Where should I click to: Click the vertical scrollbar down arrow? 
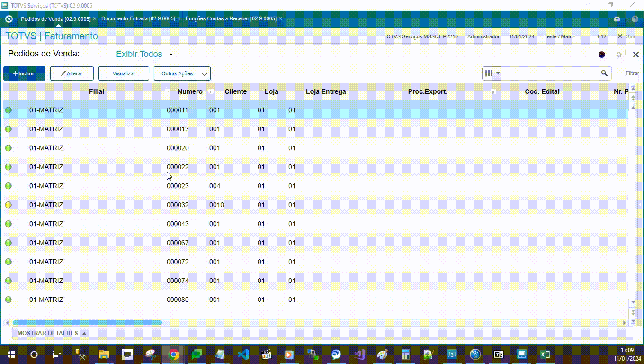coord(633,302)
